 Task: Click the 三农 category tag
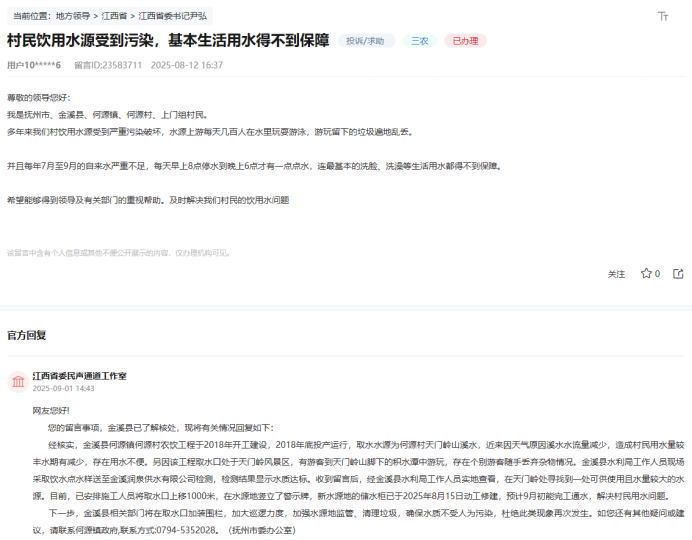[420, 41]
